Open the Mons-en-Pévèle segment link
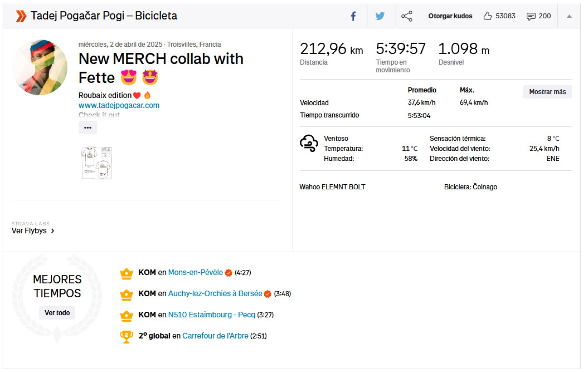The width and height of the screenshot is (588, 373). (195, 272)
